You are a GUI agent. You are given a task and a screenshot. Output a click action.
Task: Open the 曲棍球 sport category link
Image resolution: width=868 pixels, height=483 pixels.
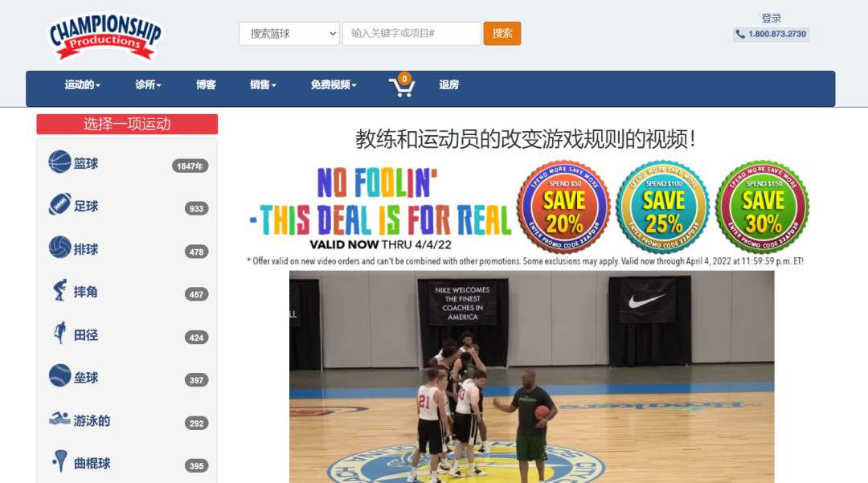pyautogui.click(x=92, y=464)
